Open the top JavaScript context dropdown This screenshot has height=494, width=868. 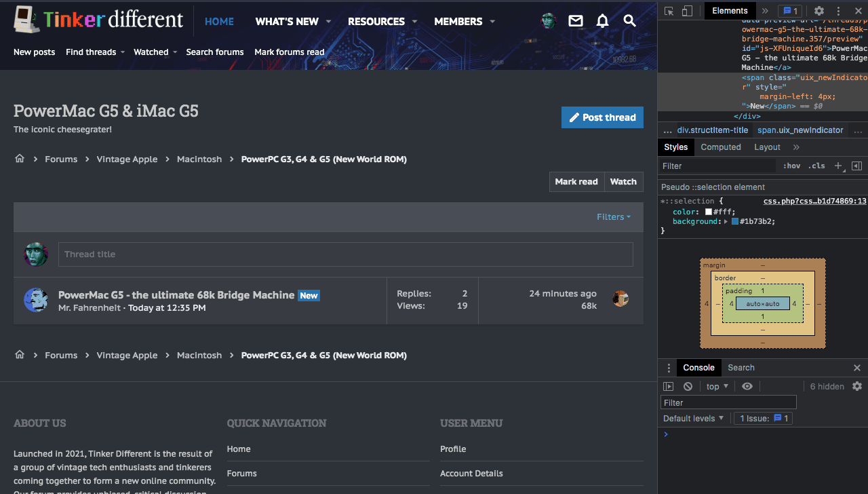pos(717,386)
